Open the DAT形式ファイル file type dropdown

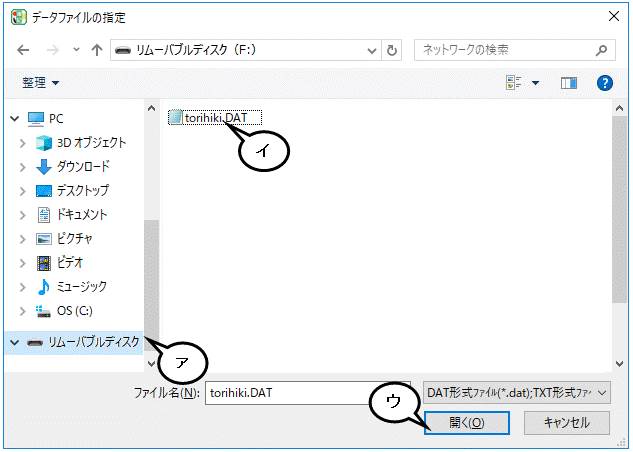(x=516, y=392)
